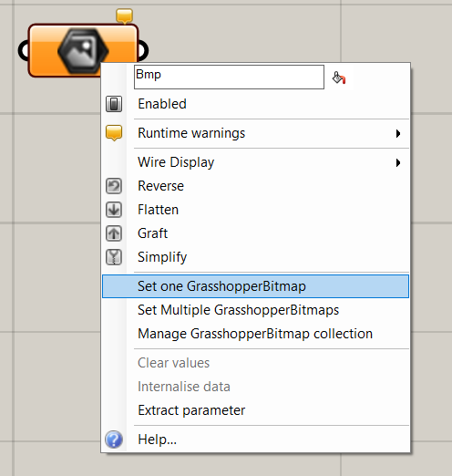
Task: Click the Reverse arrow icon
Action: tap(114, 186)
